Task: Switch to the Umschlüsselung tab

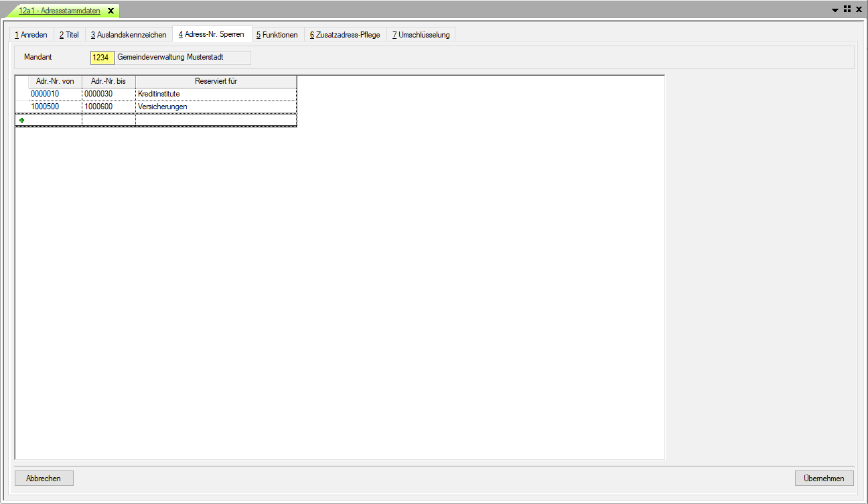Action: (421, 35)
